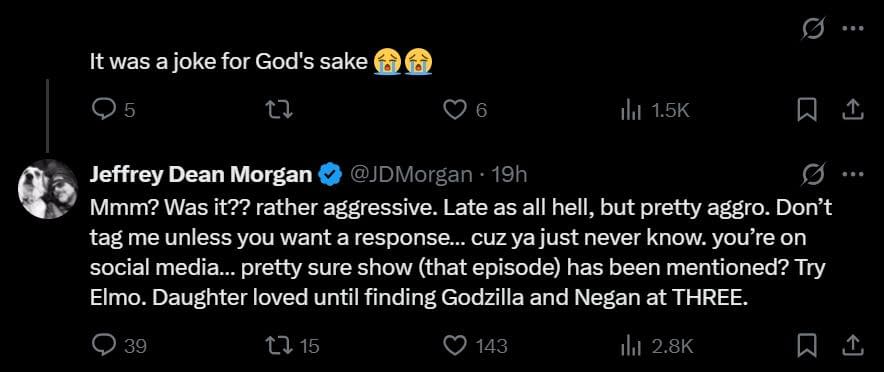View analytics showing 1.5K views
Image resolution: width=884 pixels, height=372 pixels.
655,110
